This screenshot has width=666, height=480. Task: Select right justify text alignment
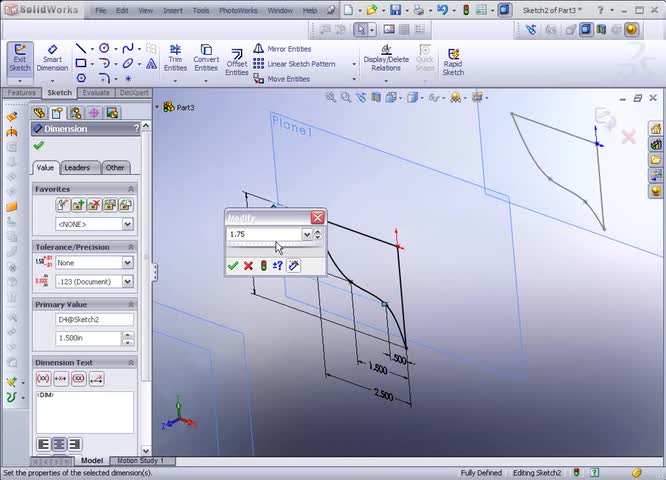click(x=74, y=444)
